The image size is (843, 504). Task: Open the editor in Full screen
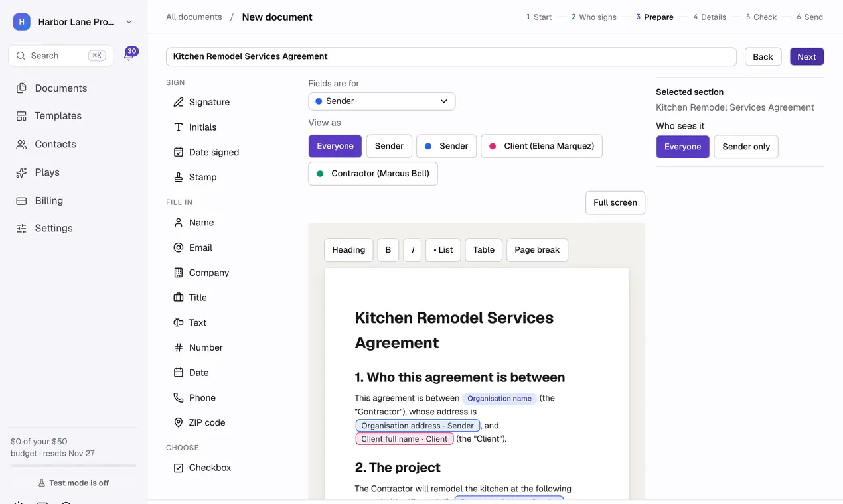click(x=615, y=203)
